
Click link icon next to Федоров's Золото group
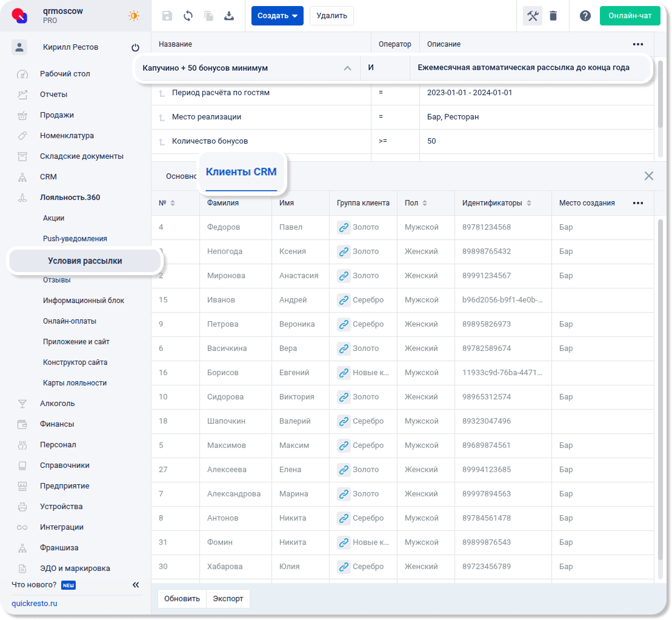point(344,227)
